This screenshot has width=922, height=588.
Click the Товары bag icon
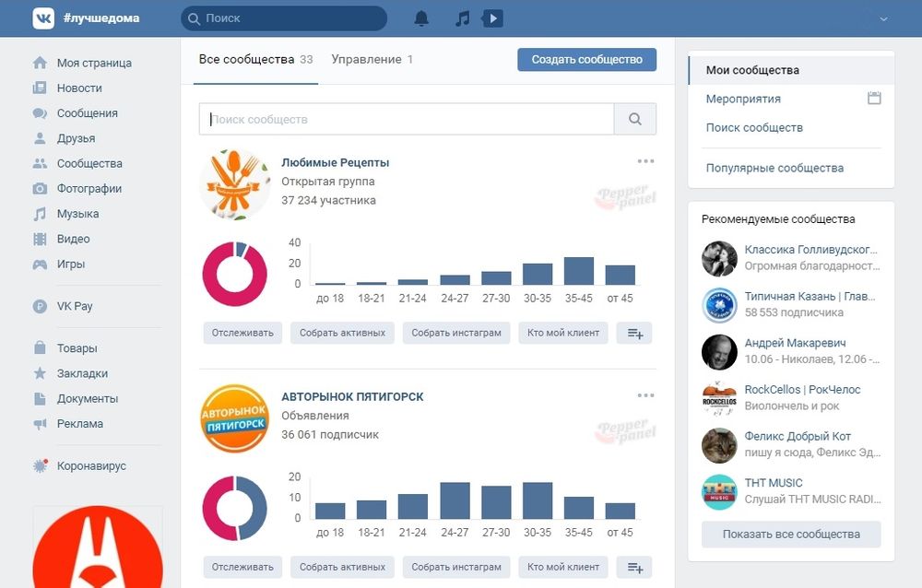coord(40,347)
